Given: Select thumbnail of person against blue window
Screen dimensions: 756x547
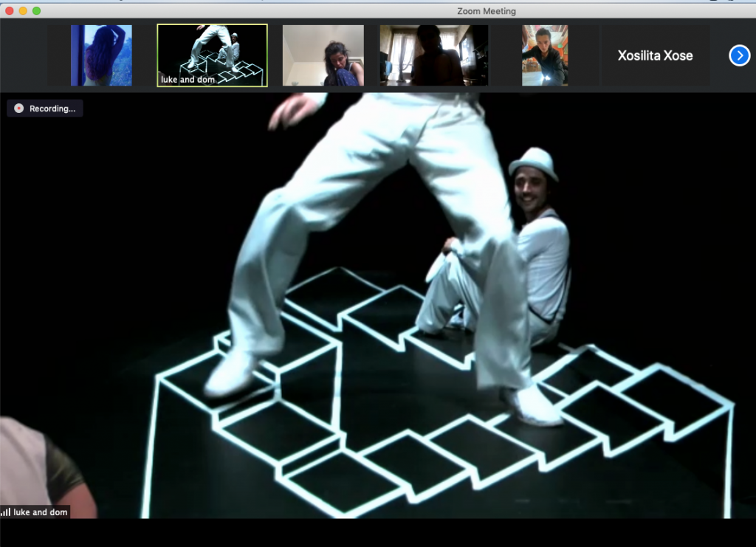Looking at the screenshot, I should click(x=101, y=55).
